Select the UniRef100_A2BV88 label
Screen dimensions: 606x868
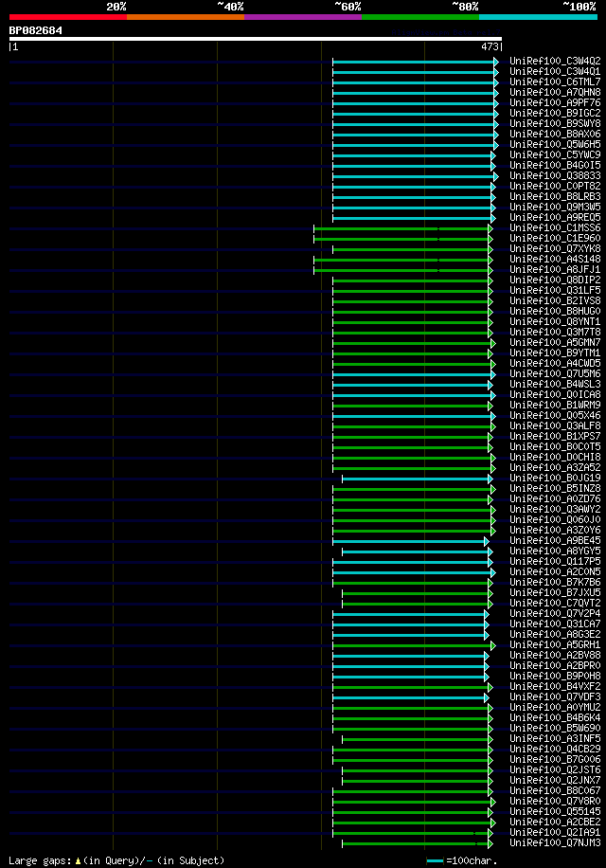pyautogui.click(x=555, y=656)
